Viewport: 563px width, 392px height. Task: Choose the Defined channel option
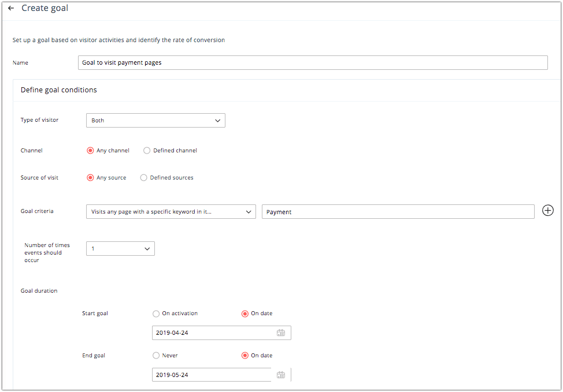(146, 151)
